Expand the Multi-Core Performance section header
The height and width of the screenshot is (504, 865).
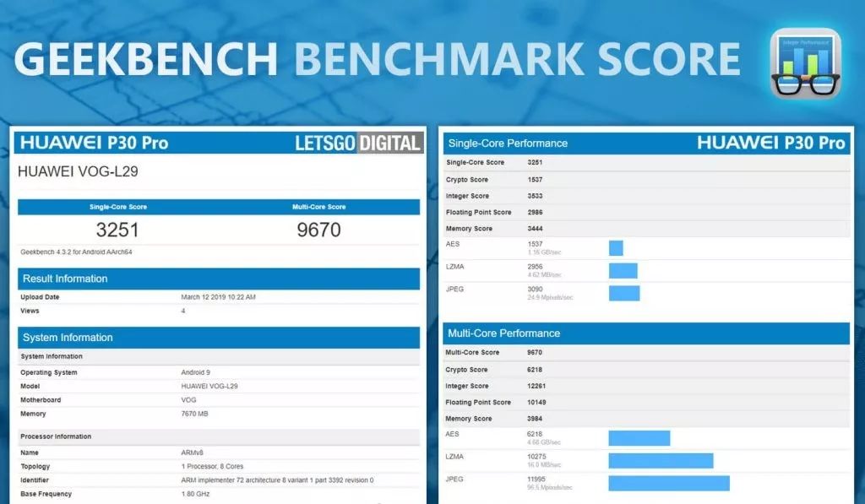coord(503,333)
